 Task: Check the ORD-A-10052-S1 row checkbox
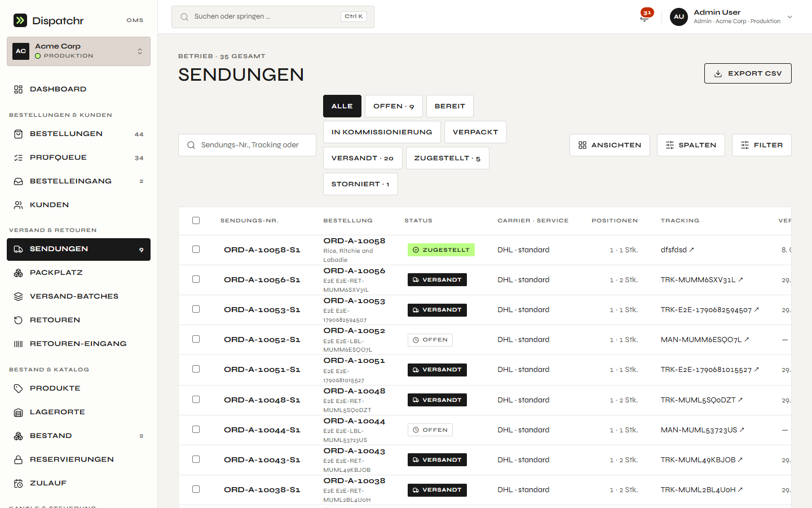196,339
